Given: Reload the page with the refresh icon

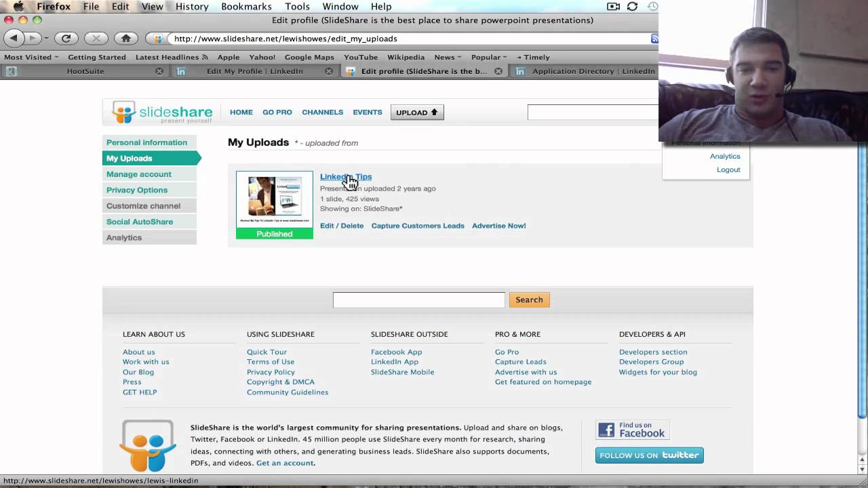Looking at the screenshot, I should pos(66,38).
